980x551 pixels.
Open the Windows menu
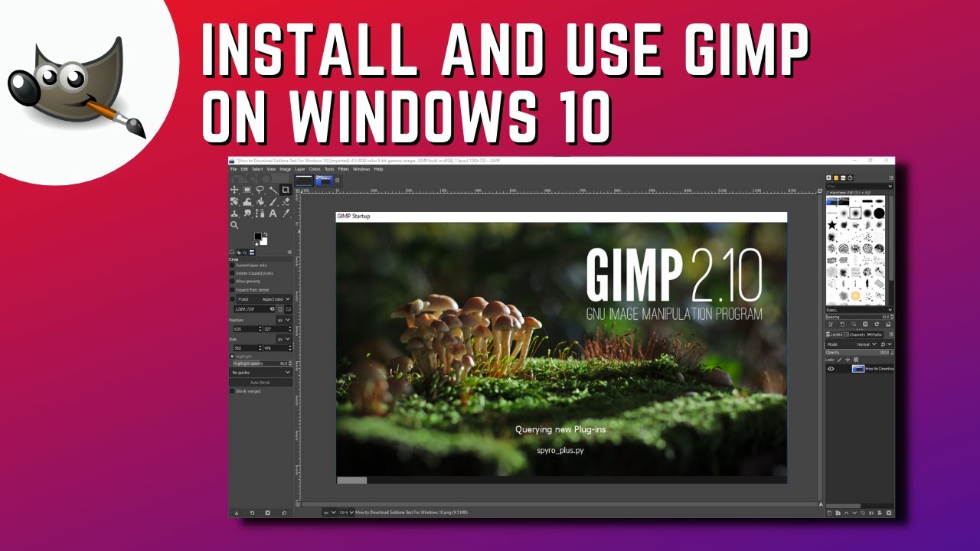[x=361, y=169]
